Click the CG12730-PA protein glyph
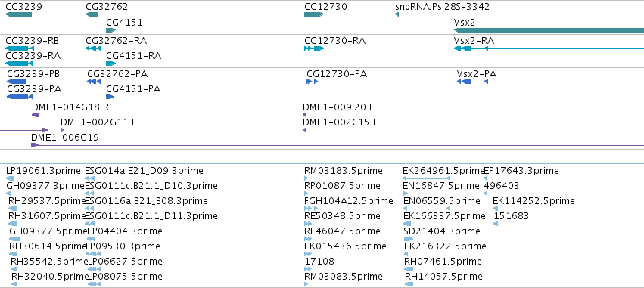Viewport: 644px width, 288px height. 312,82
